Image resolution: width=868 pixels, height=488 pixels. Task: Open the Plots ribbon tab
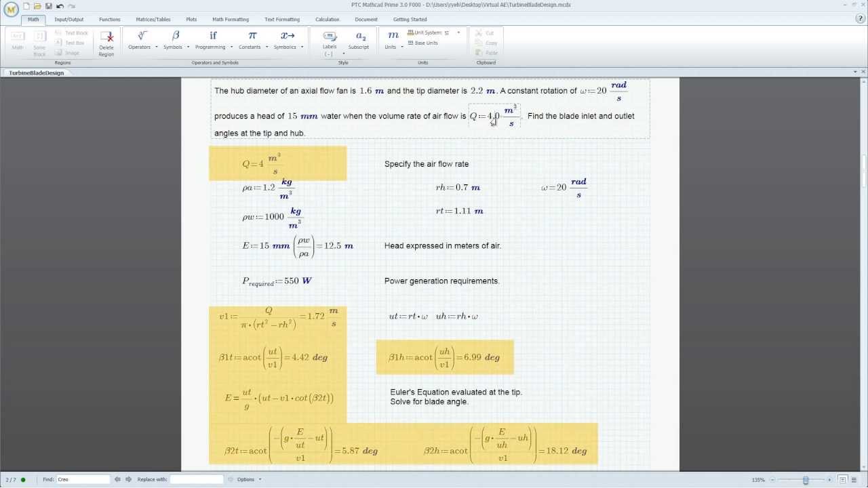tap(191, 19)
